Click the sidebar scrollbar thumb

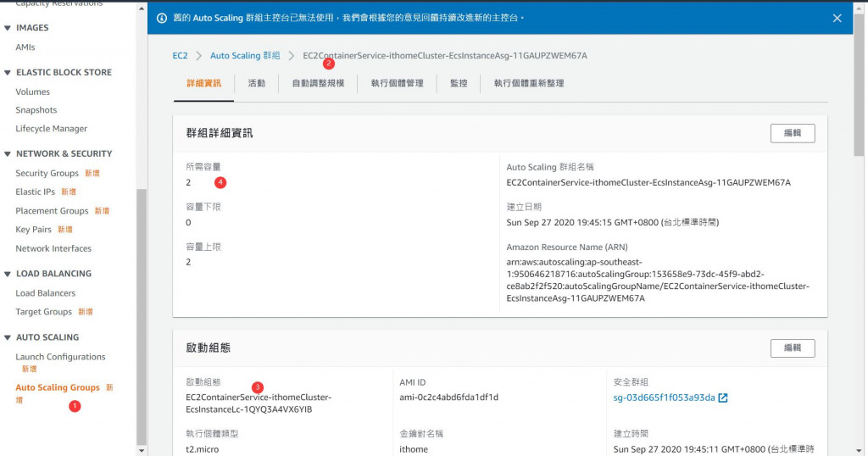click(142, 316)
